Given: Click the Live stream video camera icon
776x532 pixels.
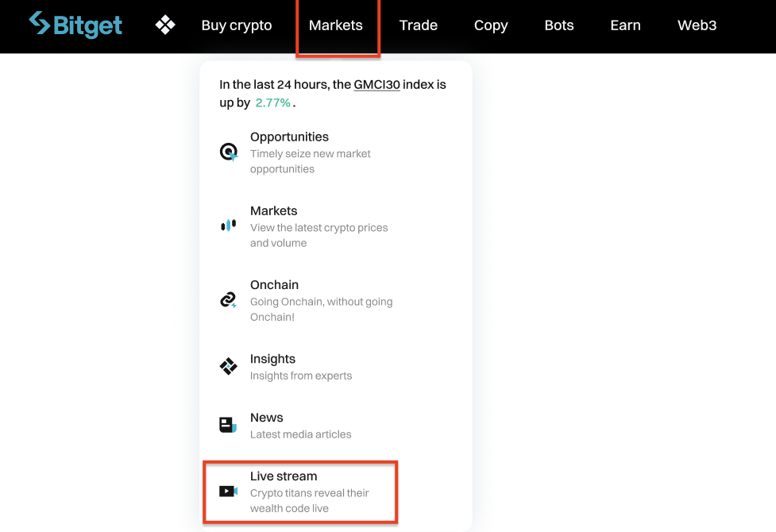Looking at the screenshot, I should pyautogui.click(x=228, y=491).
